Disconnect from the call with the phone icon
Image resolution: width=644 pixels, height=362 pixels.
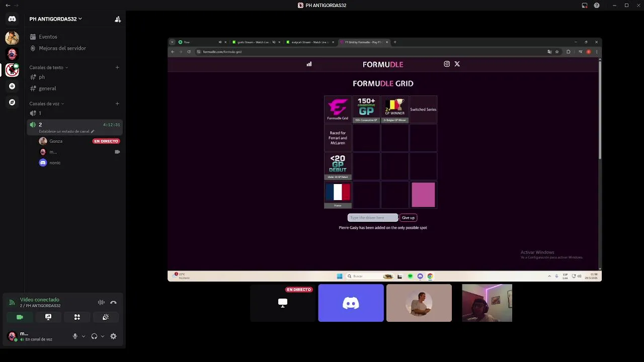point(113,302)
